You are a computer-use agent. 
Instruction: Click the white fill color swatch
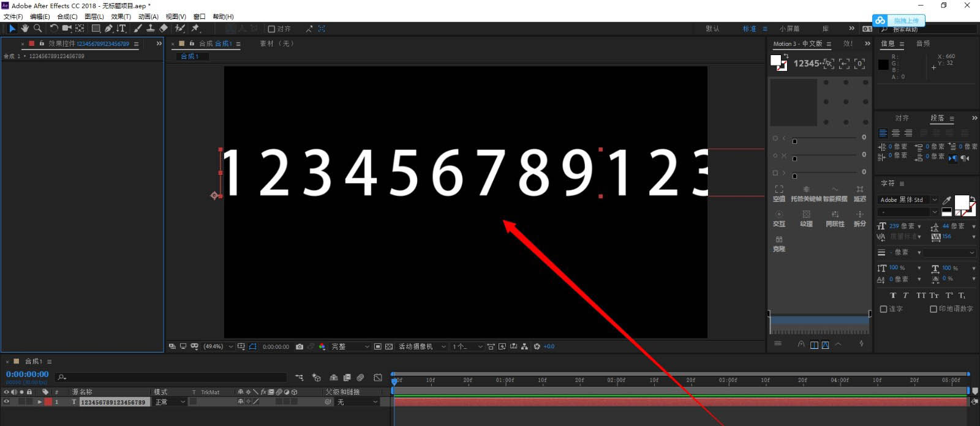point(961,202)
